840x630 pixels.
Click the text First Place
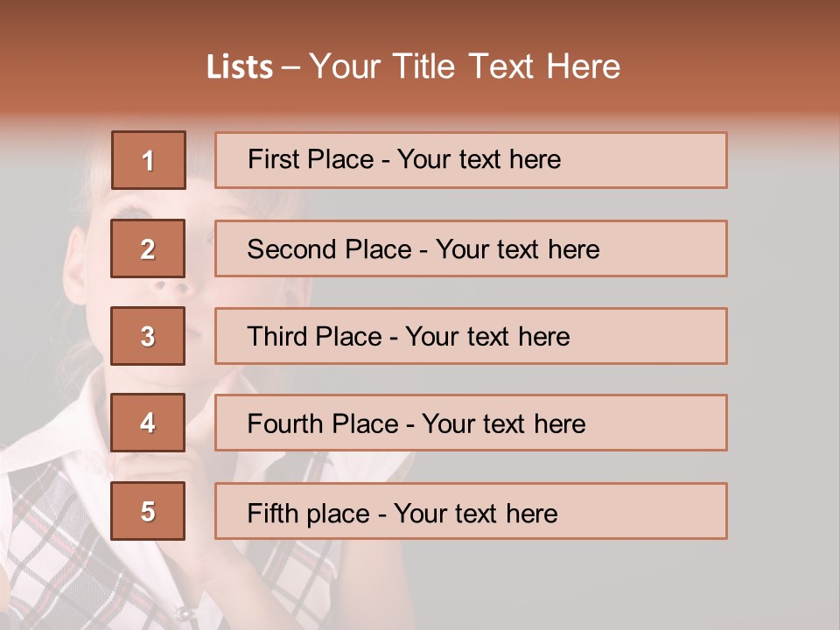(x=311, y=159)
